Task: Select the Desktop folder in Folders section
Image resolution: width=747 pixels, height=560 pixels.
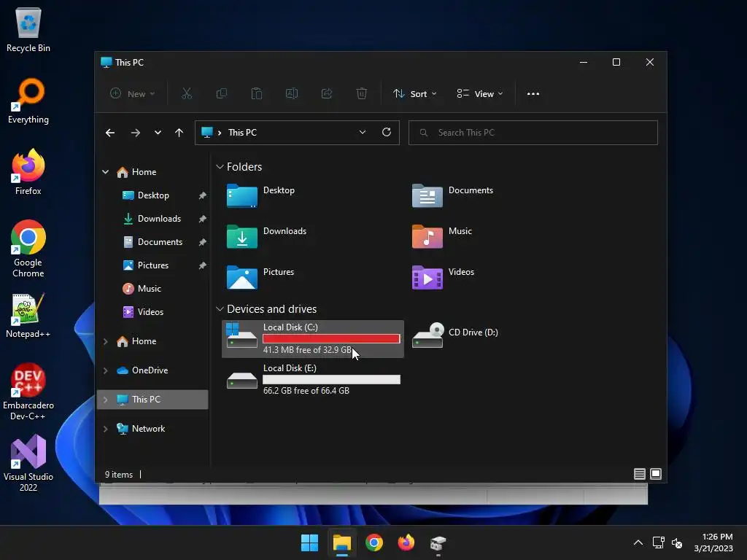Action: tap(260, 195)
